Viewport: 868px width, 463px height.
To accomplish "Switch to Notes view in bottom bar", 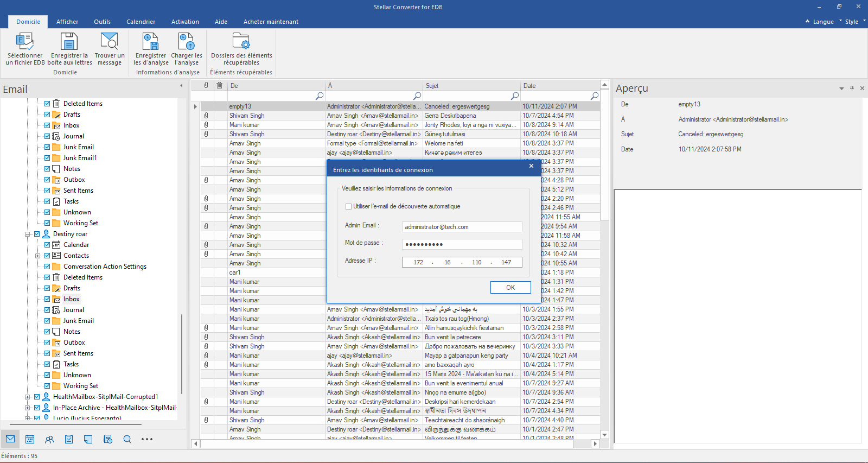I will point(88,439).
